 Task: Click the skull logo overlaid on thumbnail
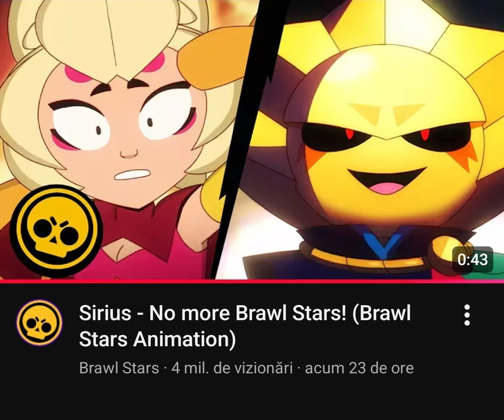click(56, 231)
